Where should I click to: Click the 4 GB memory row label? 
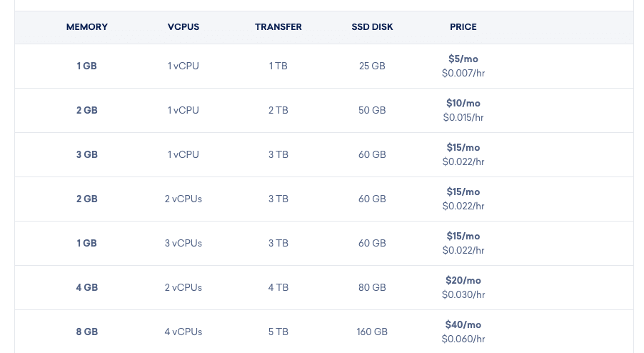pyautogui.click(x=86, y=287)
